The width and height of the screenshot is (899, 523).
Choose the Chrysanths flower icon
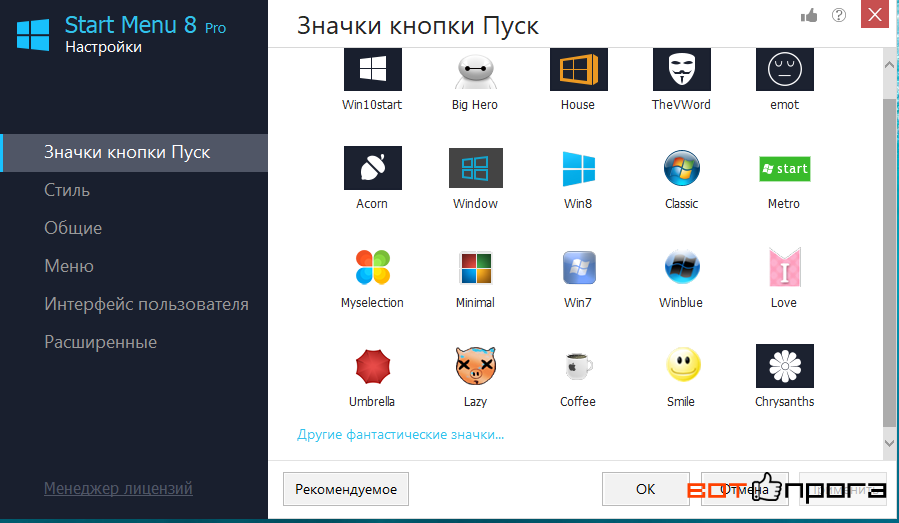784,366
